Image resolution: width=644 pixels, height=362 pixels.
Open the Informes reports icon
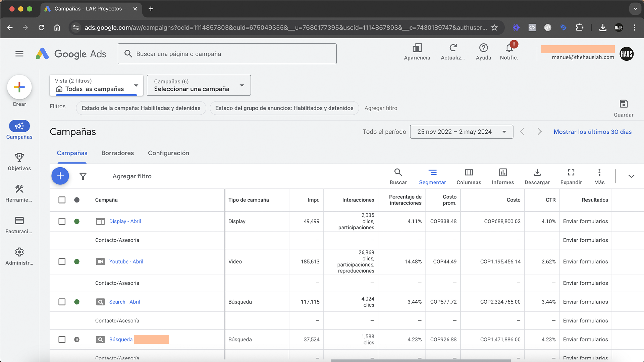tap(502, 173)
